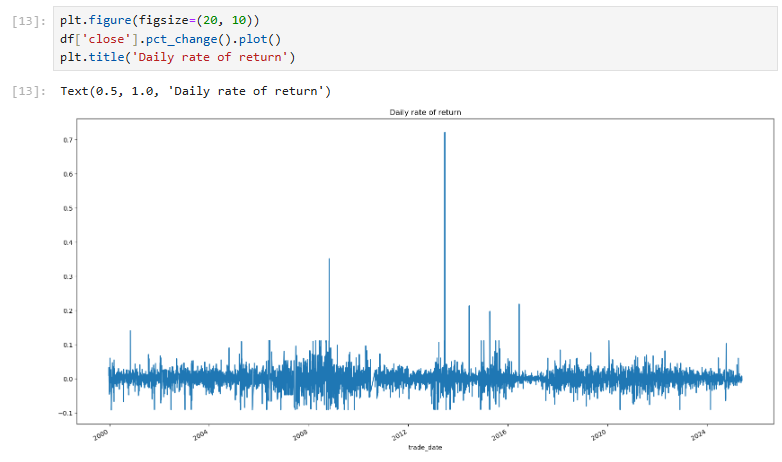Click the output prompt [13] beside Text output
This screenshot has height=462, width=782.
pos(29,91)
